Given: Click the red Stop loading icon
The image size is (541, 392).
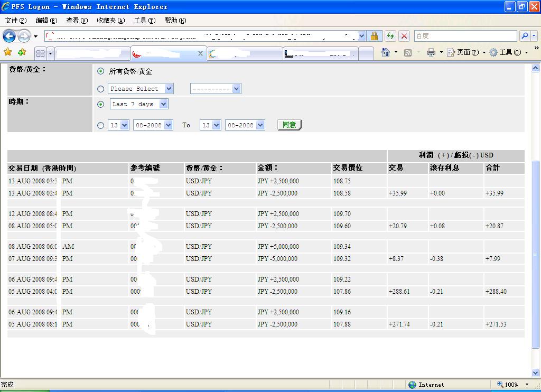Looking at the screenshot, I should point(404,36).
